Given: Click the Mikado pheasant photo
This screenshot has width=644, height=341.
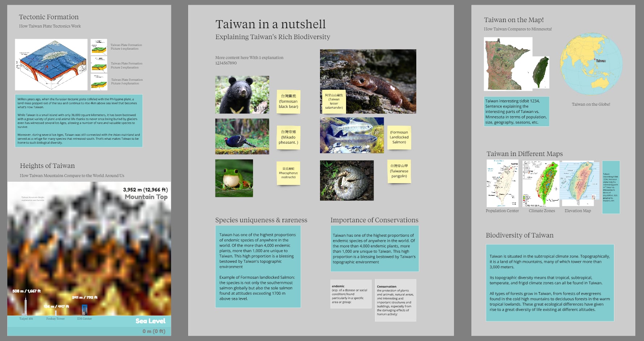Looking at the screenshot, I should coord(242,136).
